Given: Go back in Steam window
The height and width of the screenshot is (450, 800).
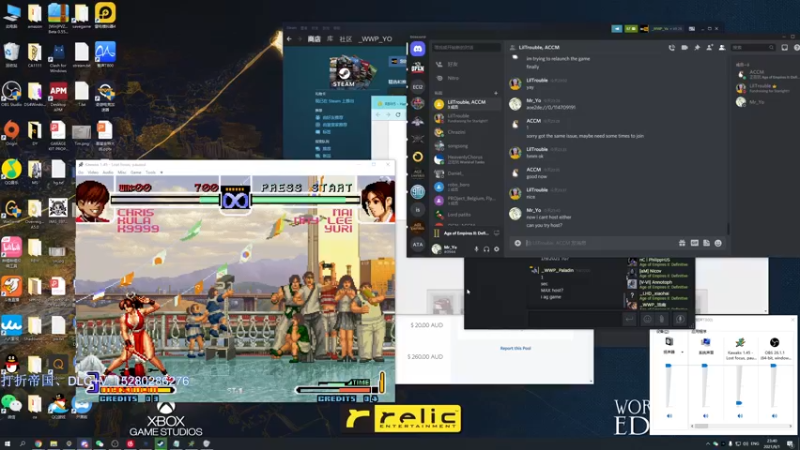Looking at the screenshot, I should [x=289, y=39].
